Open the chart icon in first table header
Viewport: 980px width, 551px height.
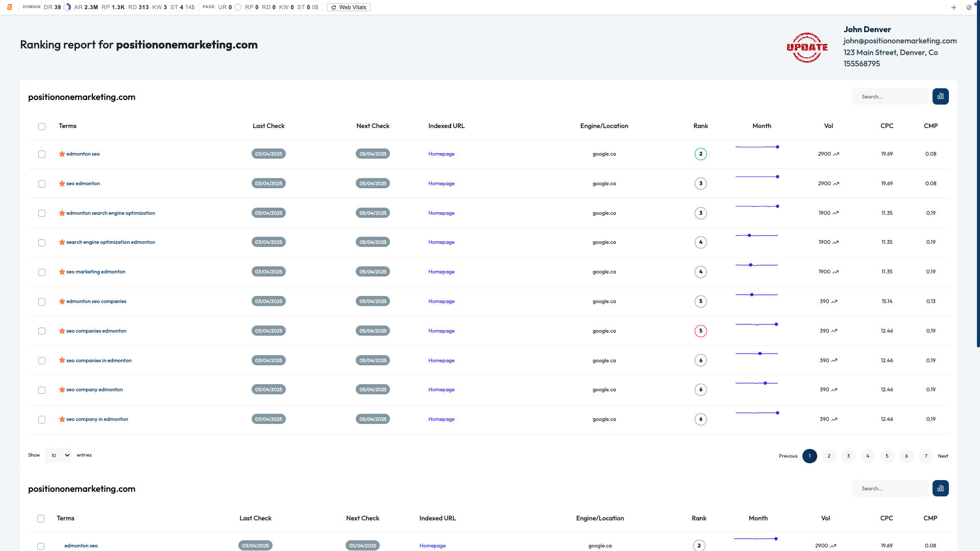click(940, 96)
